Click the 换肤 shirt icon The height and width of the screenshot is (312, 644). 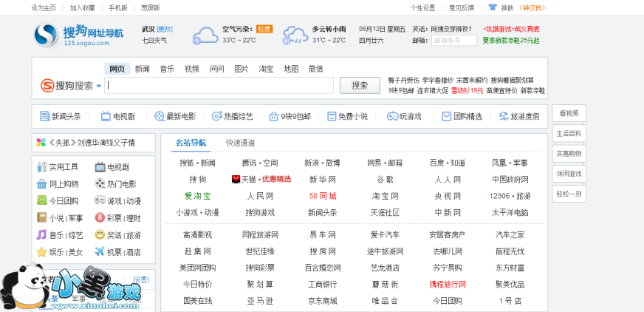[493, 7]
